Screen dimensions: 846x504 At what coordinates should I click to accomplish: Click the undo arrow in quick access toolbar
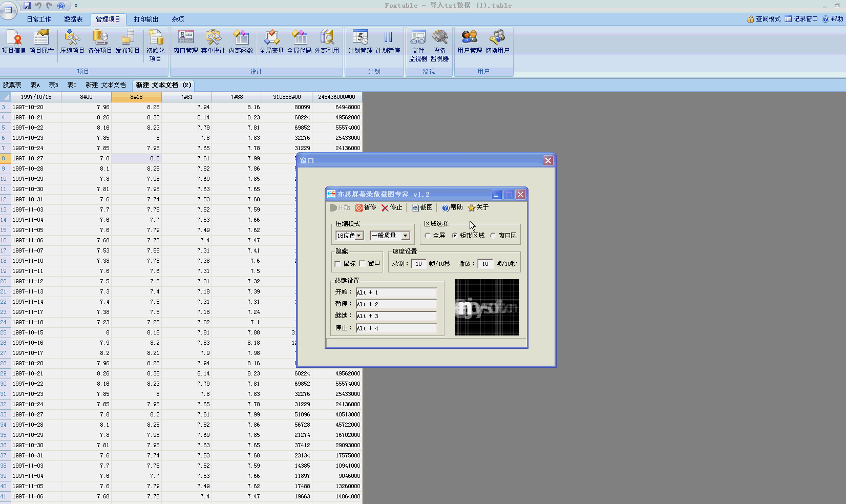38,6
